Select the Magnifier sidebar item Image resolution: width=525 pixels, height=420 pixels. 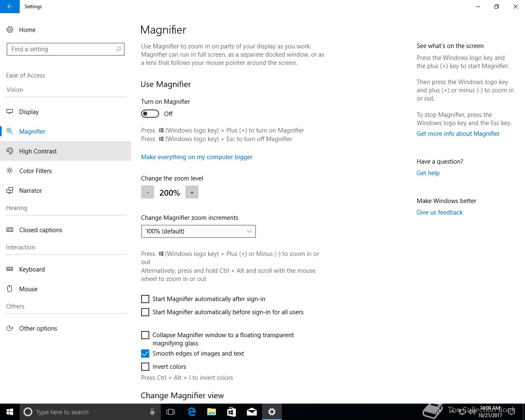pyautogui.click(x=66, y=131)
